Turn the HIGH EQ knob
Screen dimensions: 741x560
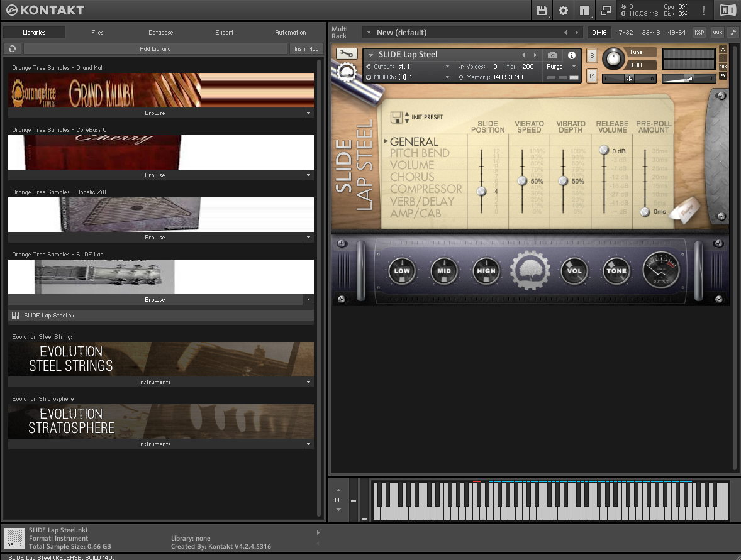(x=486, y=270)
